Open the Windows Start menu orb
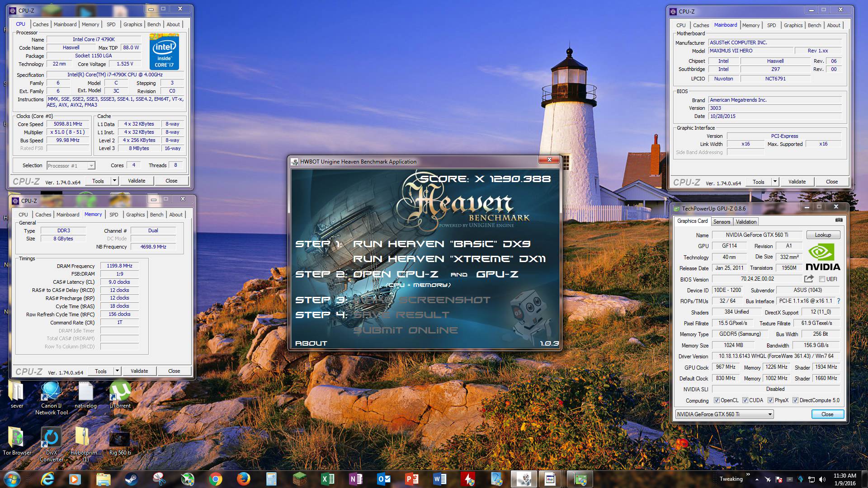868x488 pixels. [x=12, y=479]
